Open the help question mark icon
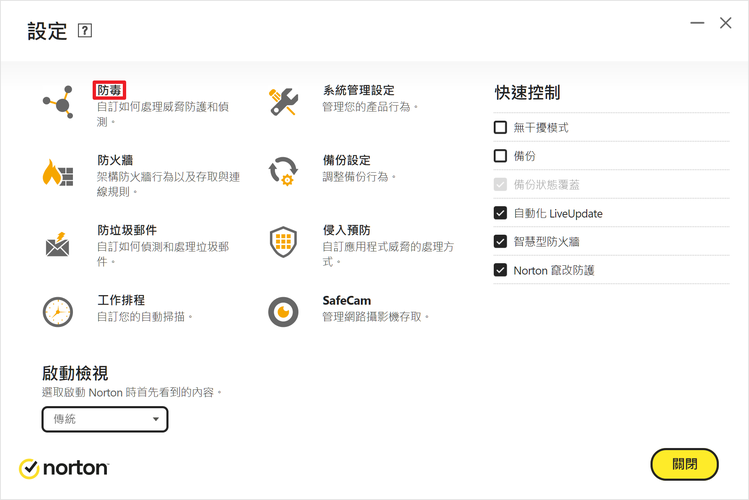The height and width of the screenshot is (500, 749). coord(85,31)
